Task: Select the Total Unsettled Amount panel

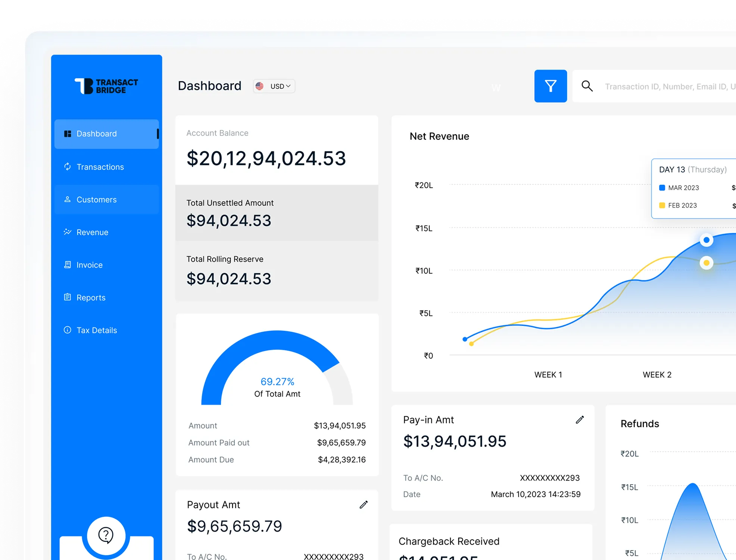Action: pos(277,213)
